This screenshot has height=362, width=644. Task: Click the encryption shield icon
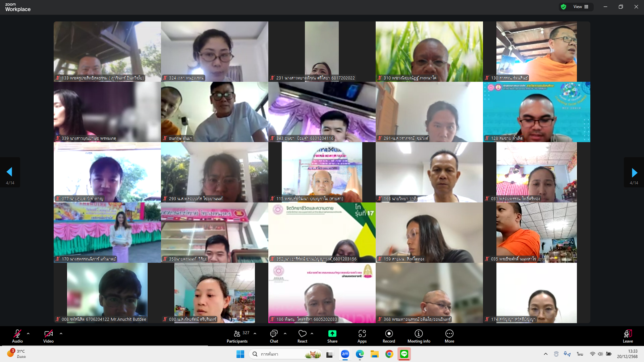coord(563,7)
